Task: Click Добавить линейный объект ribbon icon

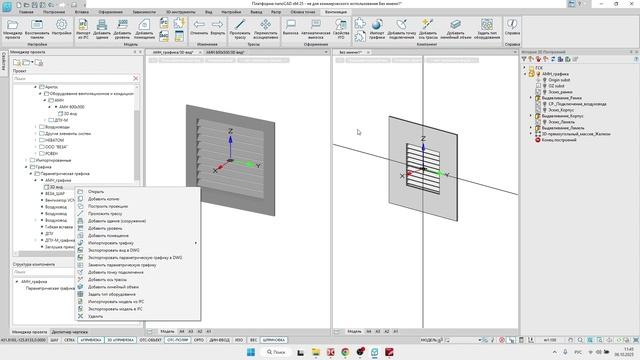Action: 456,29
